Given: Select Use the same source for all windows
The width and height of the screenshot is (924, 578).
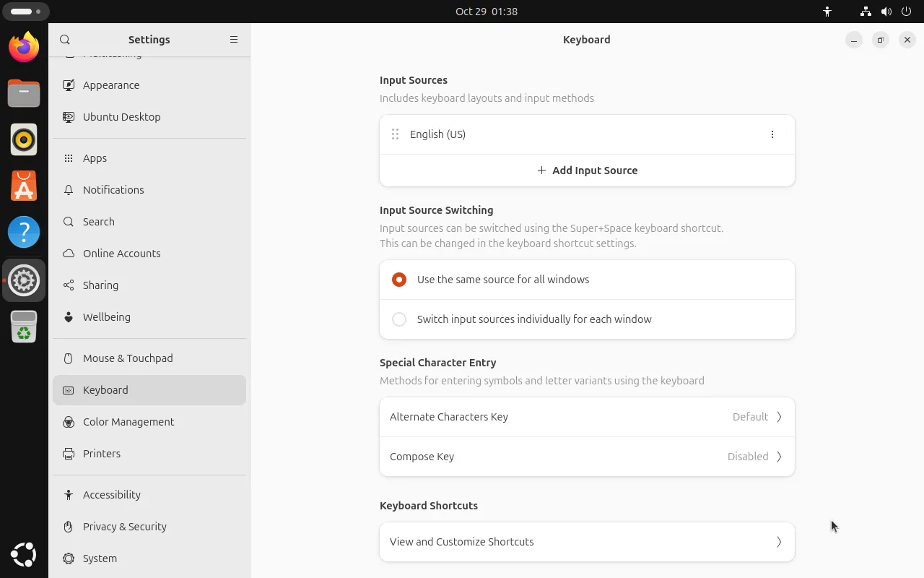Looking at the screenshot, I should (x=587, y=280).
